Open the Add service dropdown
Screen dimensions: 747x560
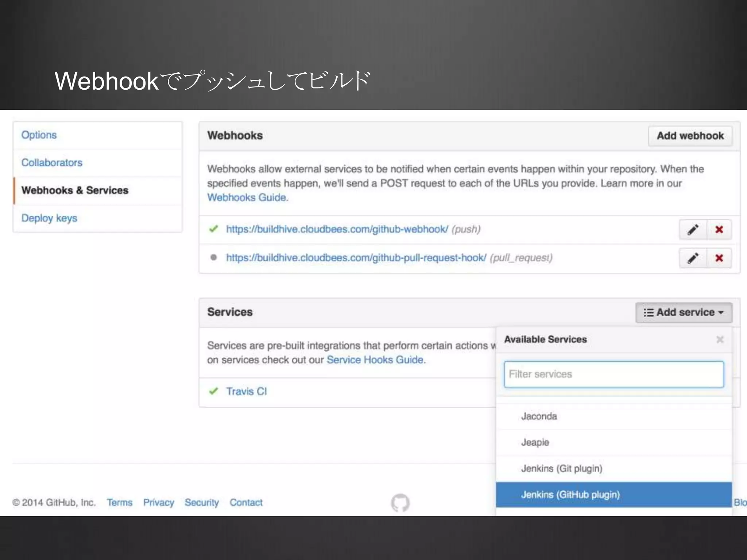[x=684, y=312]
